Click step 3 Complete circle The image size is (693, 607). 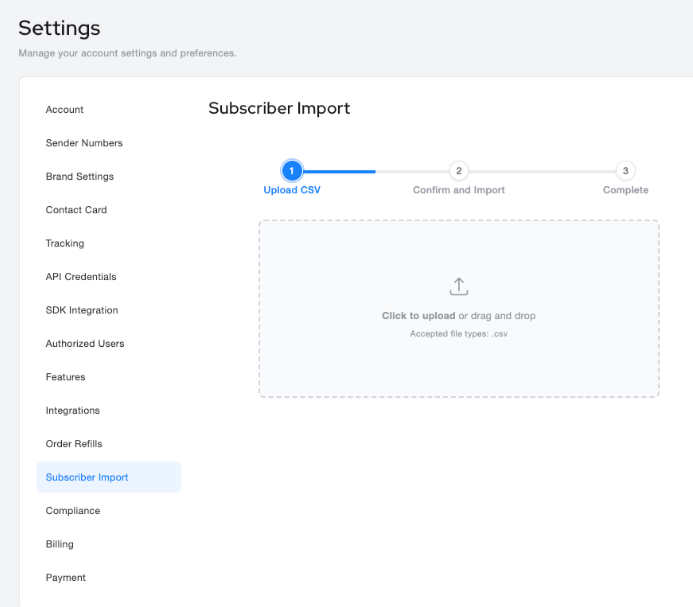[x=625, y=171]
